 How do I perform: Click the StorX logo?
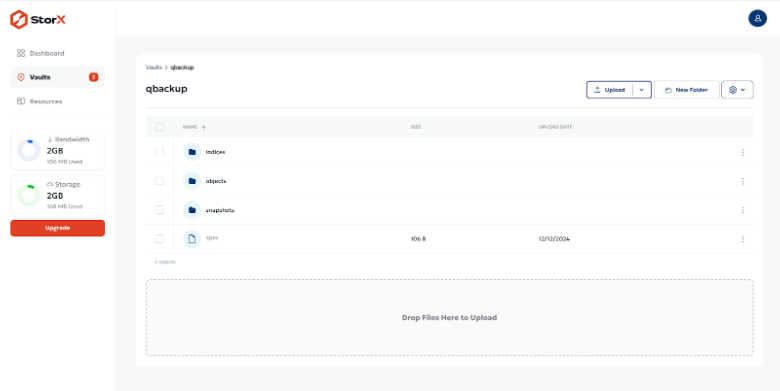[38, 19]
